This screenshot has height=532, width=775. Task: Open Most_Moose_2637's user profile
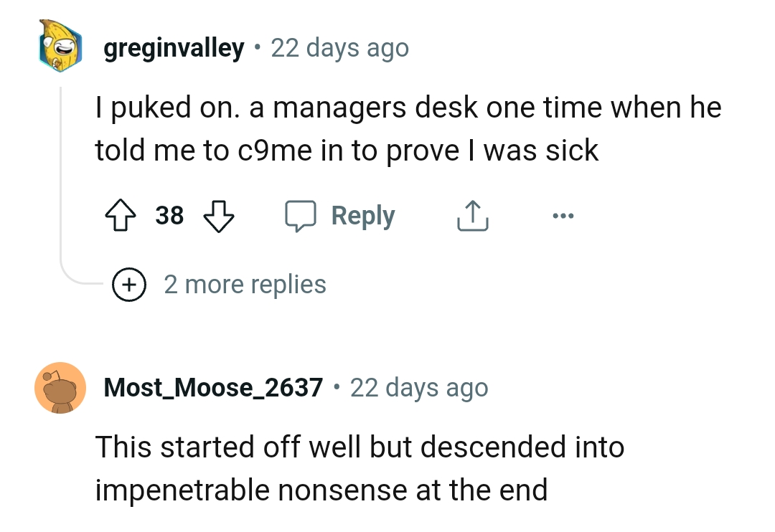click(x=213, y=388)
